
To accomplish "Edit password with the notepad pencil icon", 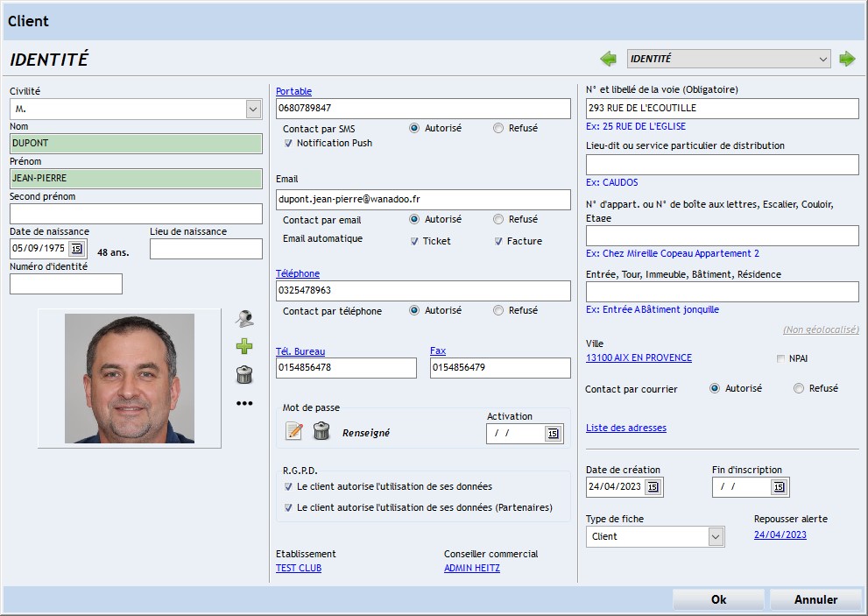I will [x=294, y=431].
